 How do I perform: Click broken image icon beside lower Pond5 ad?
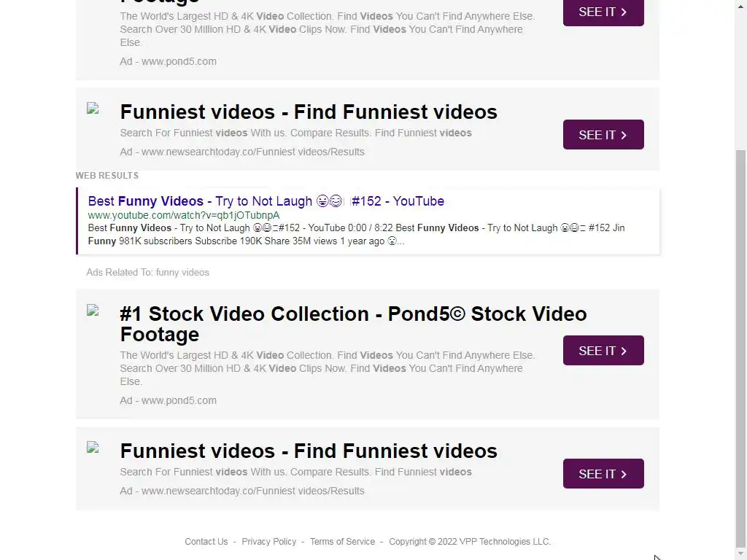[93, 311]
